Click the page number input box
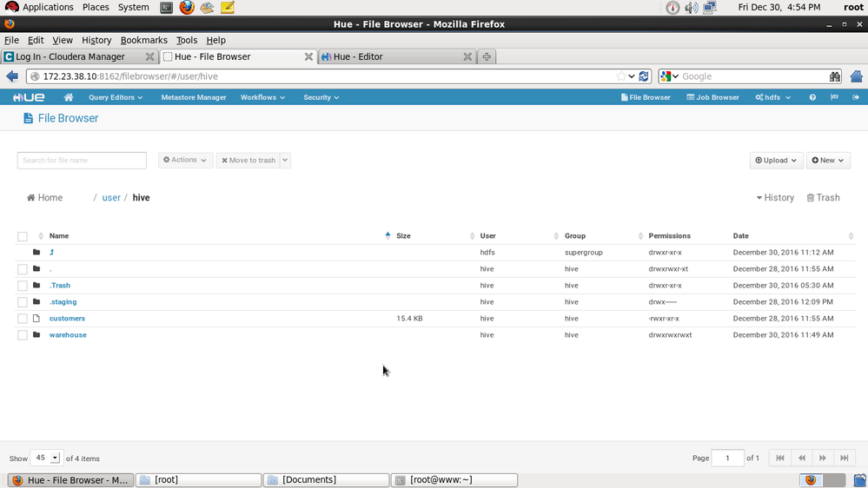The width and height of the screenshot is (868, 488). tap(727, 458)
